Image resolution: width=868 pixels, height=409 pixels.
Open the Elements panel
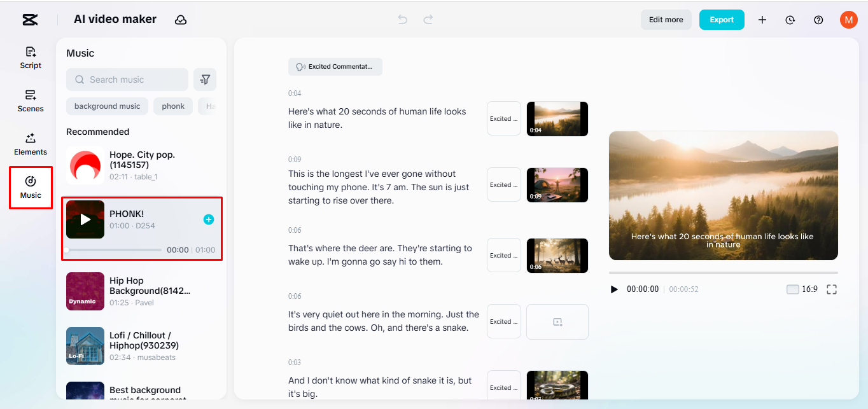coord(30,144)
